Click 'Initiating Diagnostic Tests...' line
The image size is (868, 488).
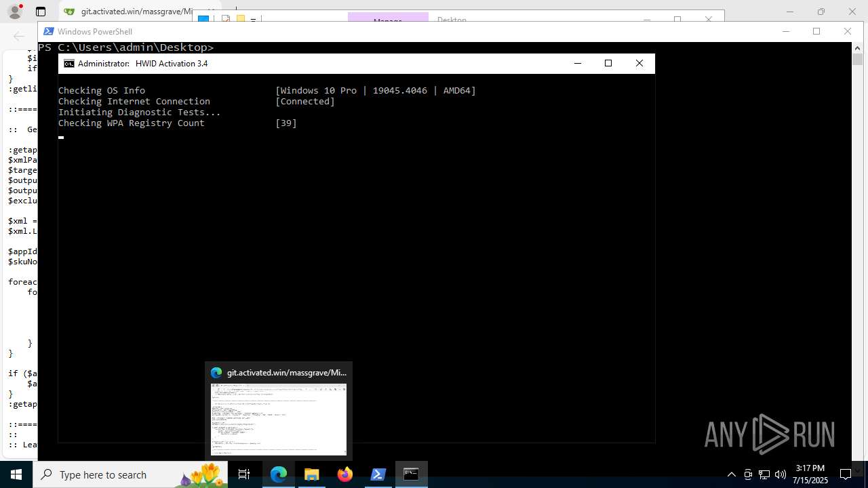coord(140,112)
